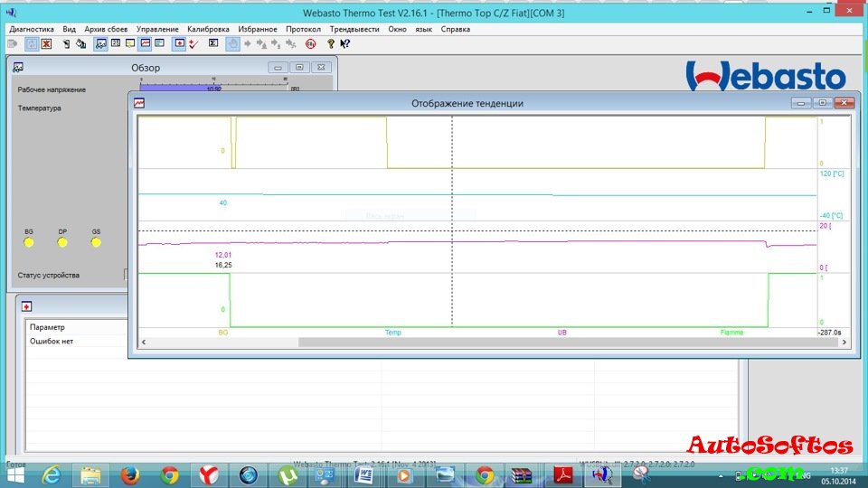Click the context help arrow-question icon
The width and height of the screenshot is (868, 488).
pos(344,43)
